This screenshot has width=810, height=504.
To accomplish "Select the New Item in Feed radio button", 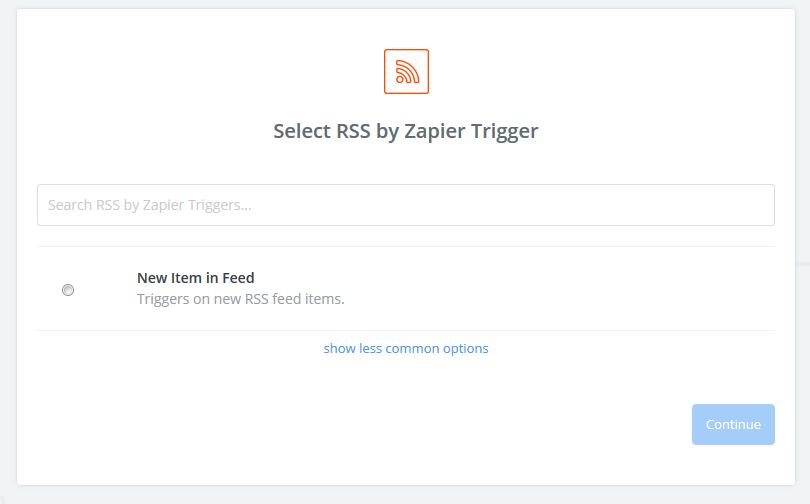I will point(68,290).
